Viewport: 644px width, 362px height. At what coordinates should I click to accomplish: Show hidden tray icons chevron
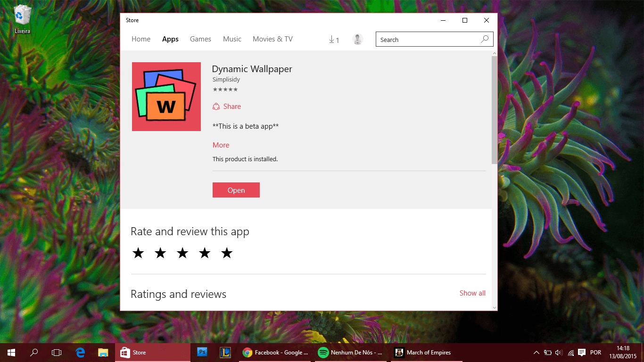tap(537, 353)
